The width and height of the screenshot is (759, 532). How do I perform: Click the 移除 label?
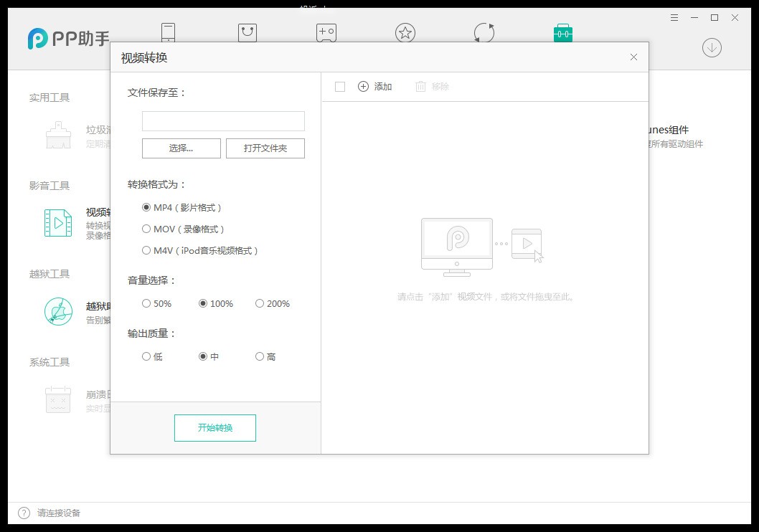coord(440,87)
